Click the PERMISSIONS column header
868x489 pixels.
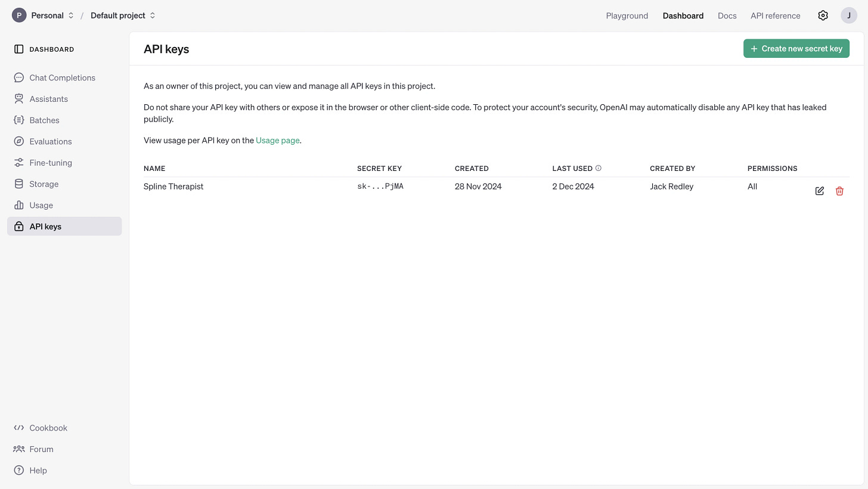tap(773, 169)
